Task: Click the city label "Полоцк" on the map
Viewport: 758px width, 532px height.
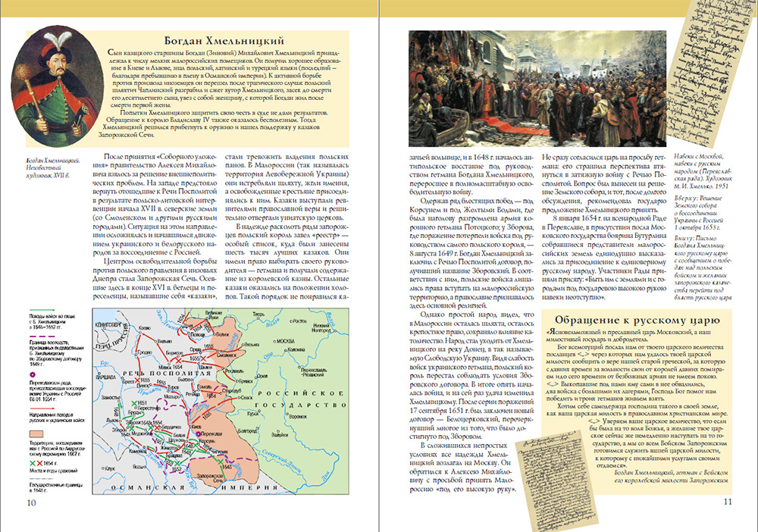Action: pyautogui.click(x=197, y=334)
